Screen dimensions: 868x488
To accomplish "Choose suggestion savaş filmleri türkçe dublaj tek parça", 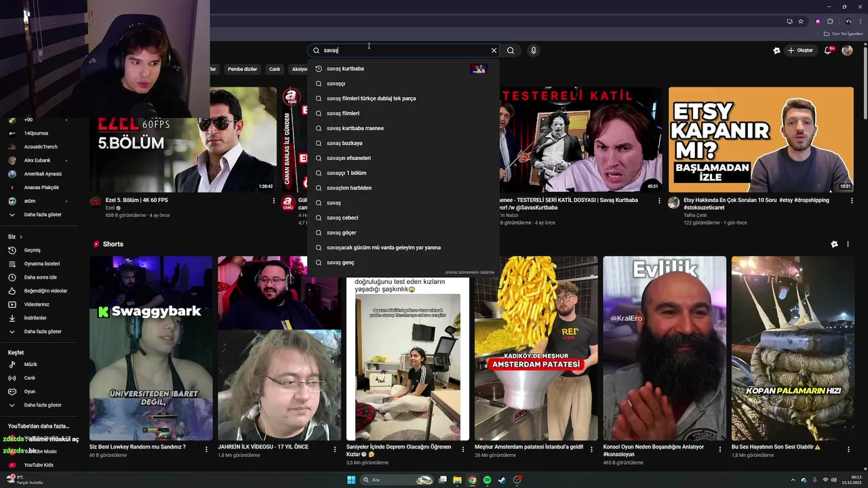I will pos(403,98).
